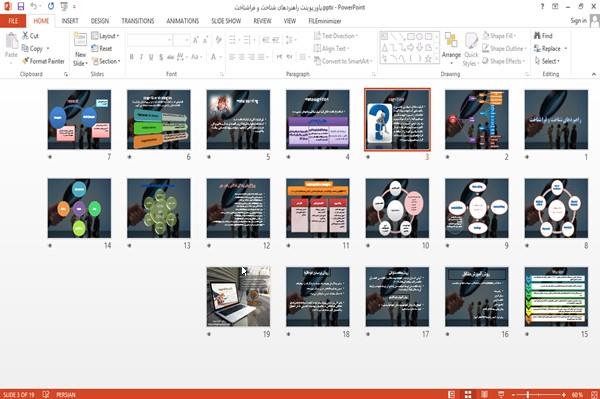Switch to the SLIDE SHOW tab
Screen dimensions: 600x399
tap(226, 21)
